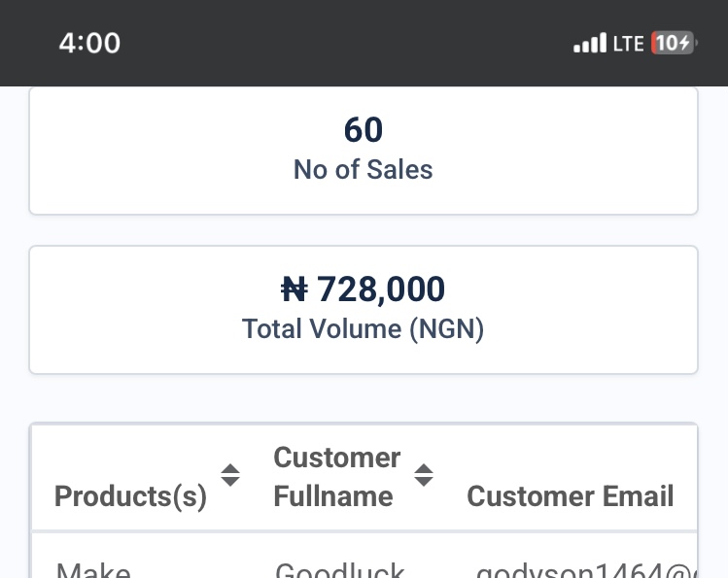
Task: Click the sort icon beside Products(s)
Action: tap(230, 475)
